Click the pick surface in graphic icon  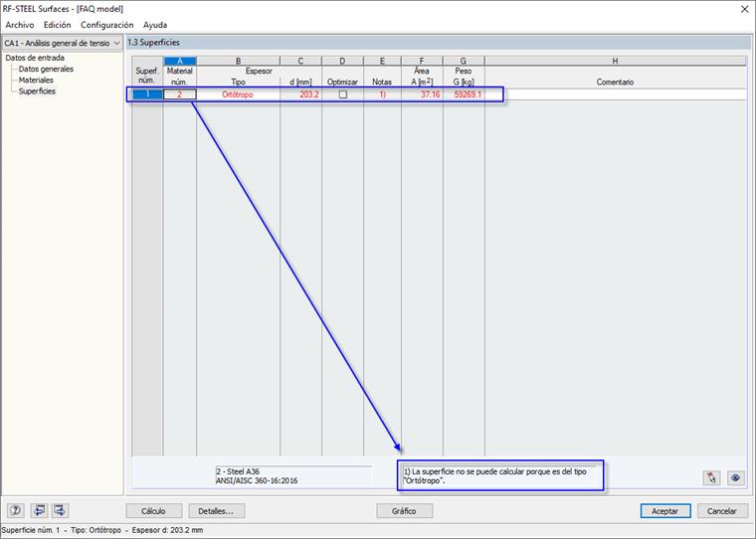coord(711,477)
